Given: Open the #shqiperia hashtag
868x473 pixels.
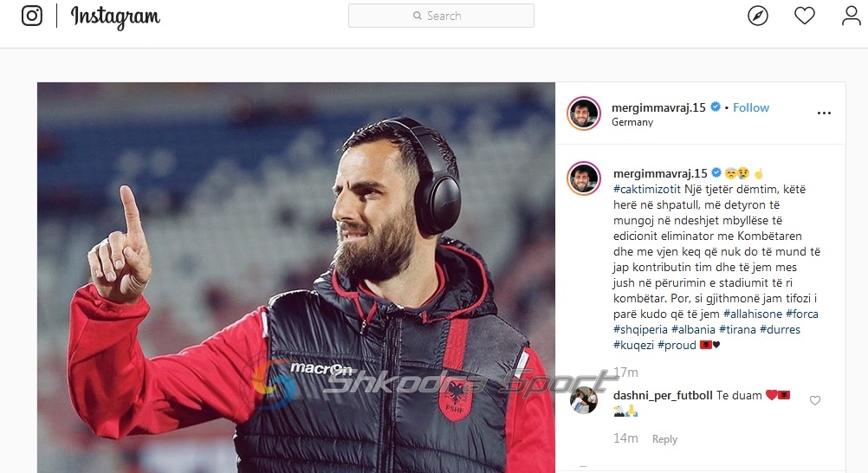Looking at the screenshot, I should (640, 329).
